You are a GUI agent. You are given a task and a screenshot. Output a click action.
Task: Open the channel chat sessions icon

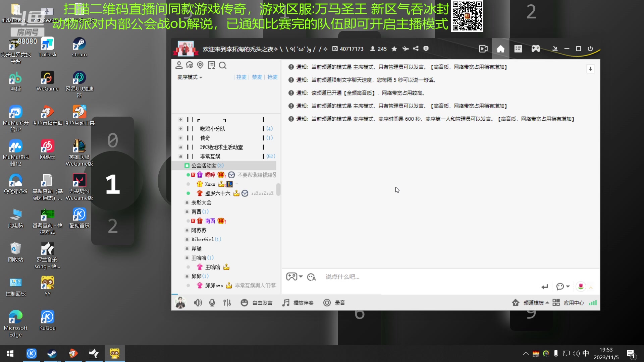pos(190,65)
